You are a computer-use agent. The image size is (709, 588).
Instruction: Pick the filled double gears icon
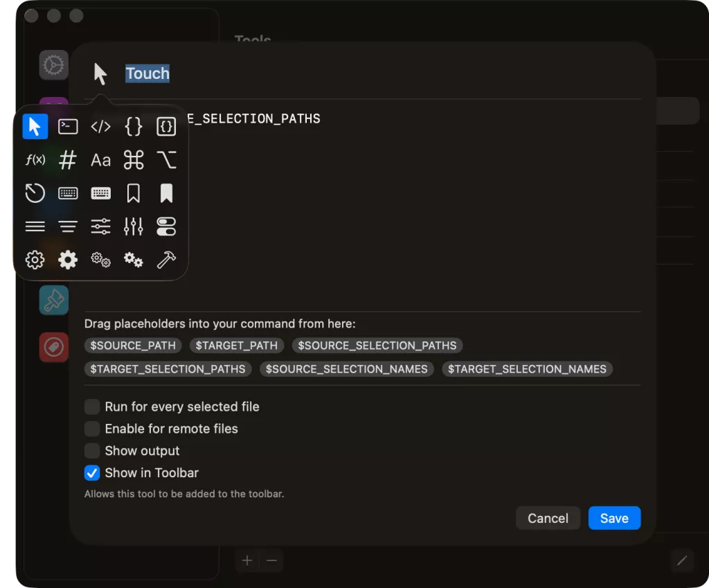tap(134, 260)
